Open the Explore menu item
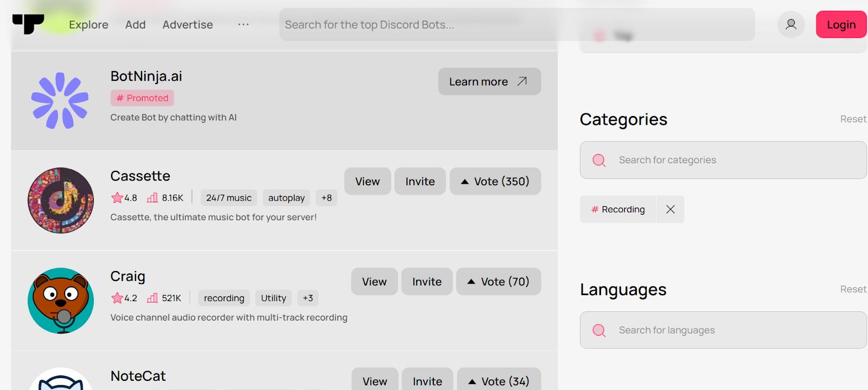 coord(88,24)
